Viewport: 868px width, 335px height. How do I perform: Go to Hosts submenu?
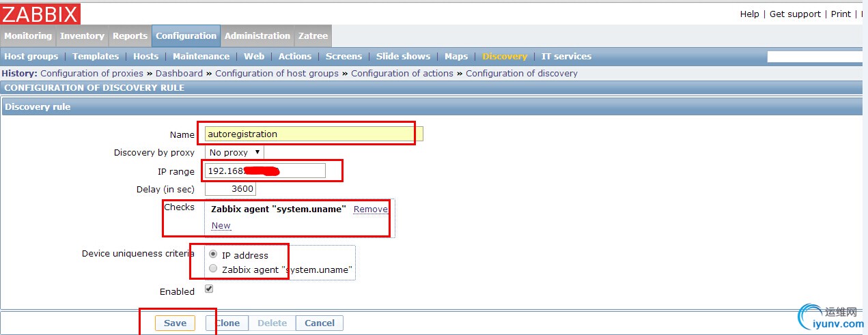click(145, 57)
